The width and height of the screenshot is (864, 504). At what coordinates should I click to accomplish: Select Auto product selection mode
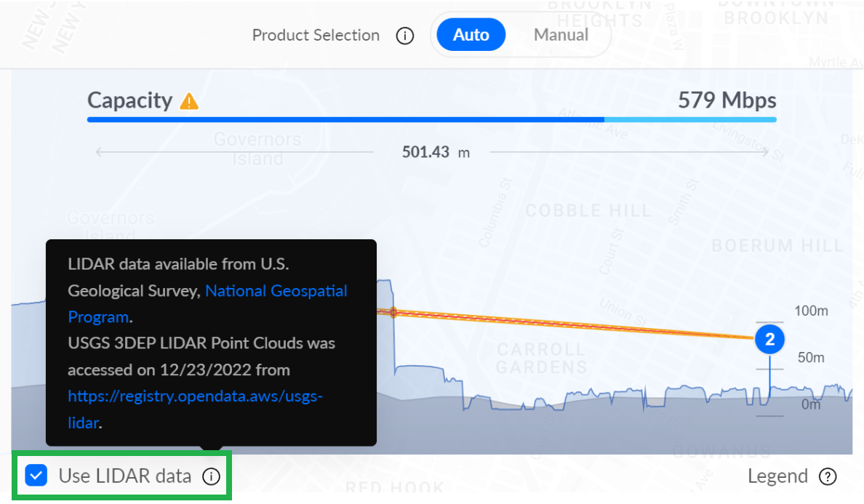point(471,35)
